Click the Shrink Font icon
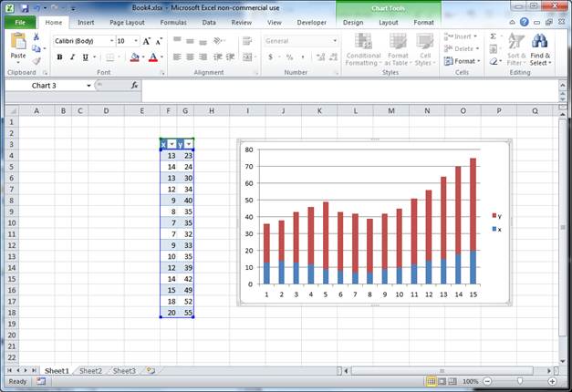 pyautogui.click(x=159, y=41)
